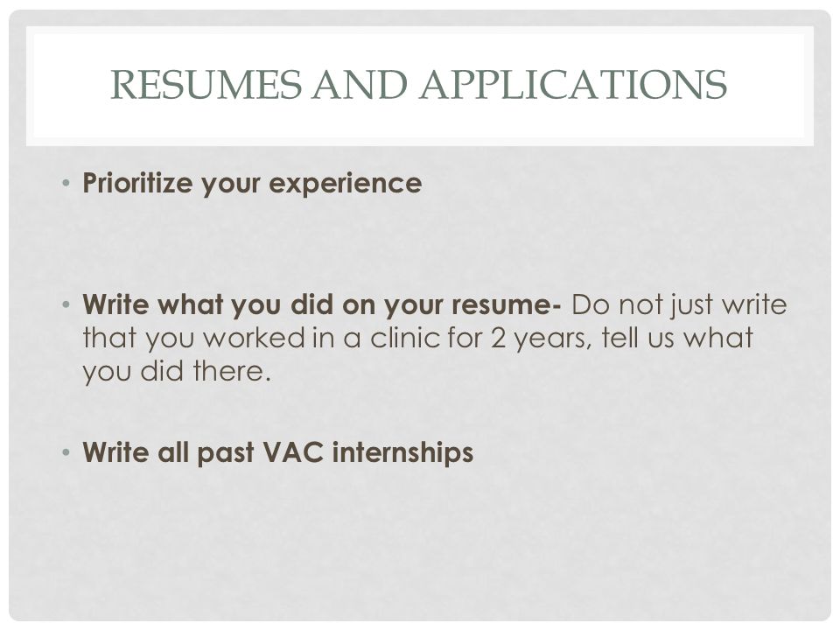Viewport: 840px width, 630px height.
Task: Click the word 'internships' in the last bullet
Action: [402, 452]
